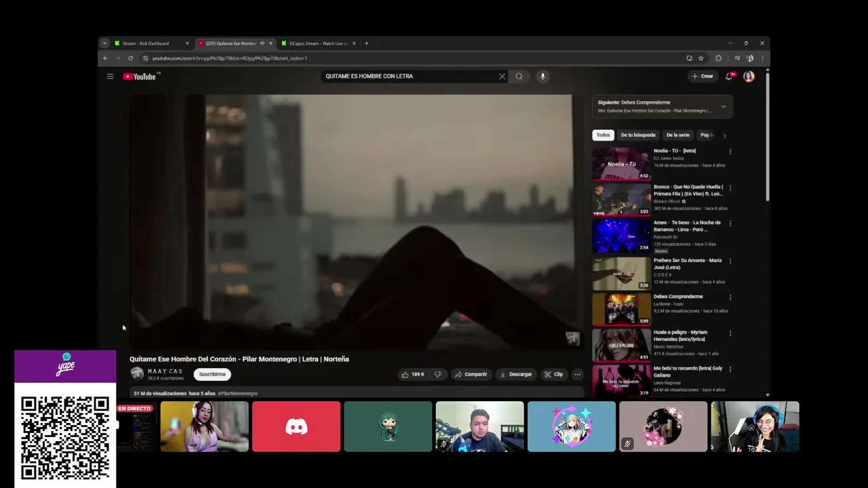Dislike the video with thumbs down
This screenshot has height=488, width=868.
pyautogui.click(x=438, y=374)
